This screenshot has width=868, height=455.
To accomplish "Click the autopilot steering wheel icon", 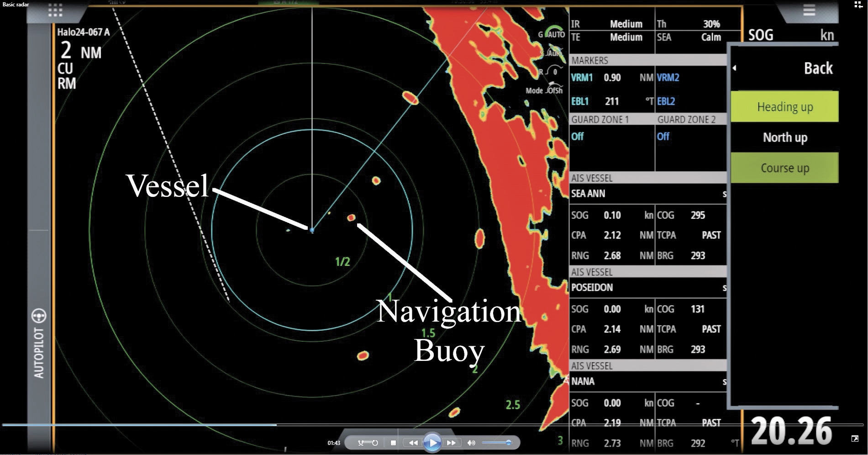I will pos(39,316).
